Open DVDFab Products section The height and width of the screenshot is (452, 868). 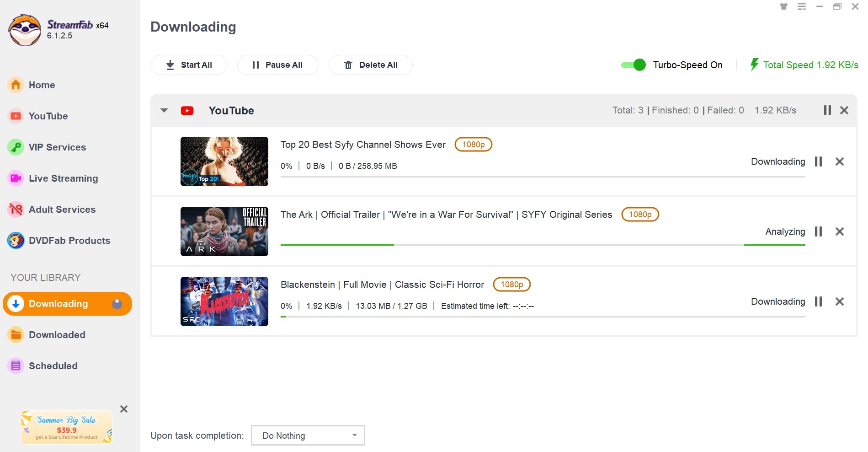(69, 241)
